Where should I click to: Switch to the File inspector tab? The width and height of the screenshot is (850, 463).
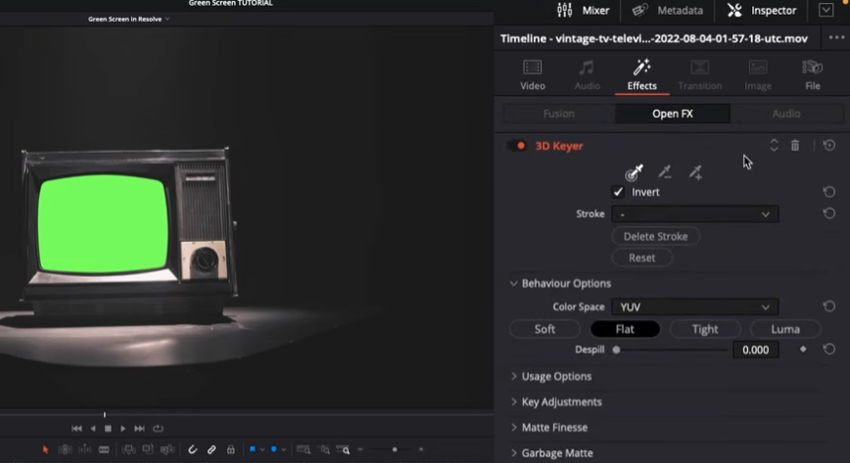(812, 75)
